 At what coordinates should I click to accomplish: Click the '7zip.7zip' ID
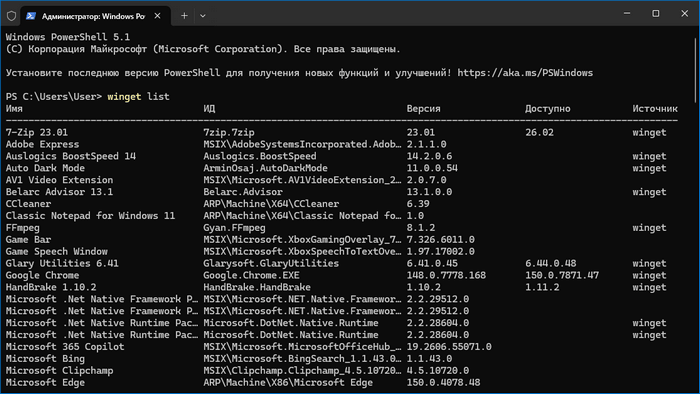(x=229, y=132)
